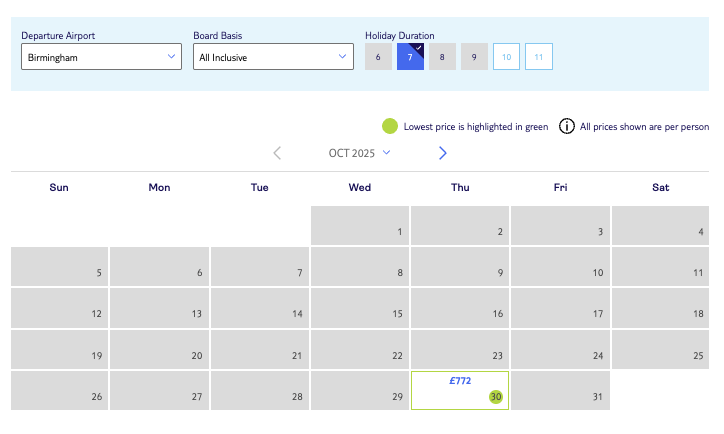Go to the next month arrow
Viewport: 724px width, 434px height.
443,153
